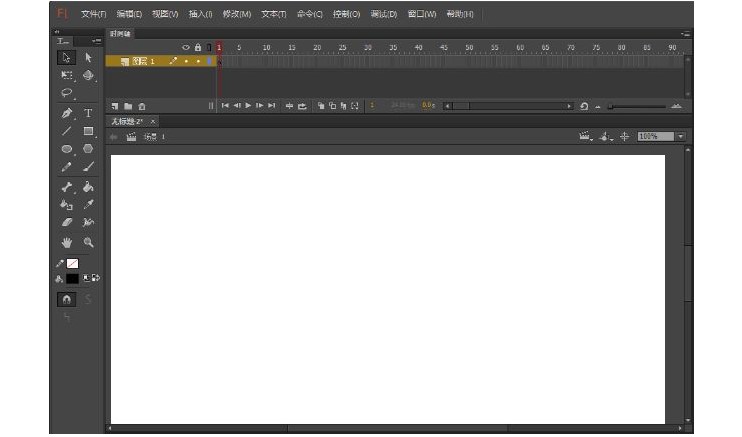Select the Zoom magnifier tool
The width and height of the screenshot is (742, 437).
click(88, 243)
